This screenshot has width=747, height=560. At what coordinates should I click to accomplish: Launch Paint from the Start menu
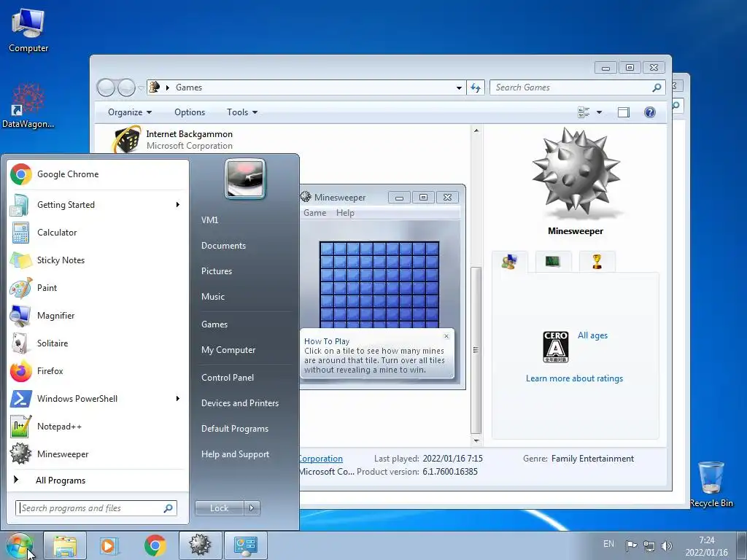coord(98,287)
